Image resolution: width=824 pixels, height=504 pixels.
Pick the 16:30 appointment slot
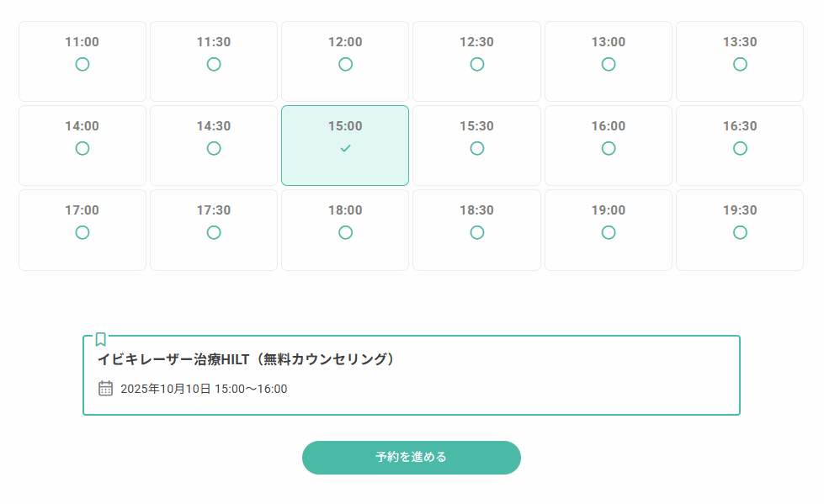click(x=739, y=146)
